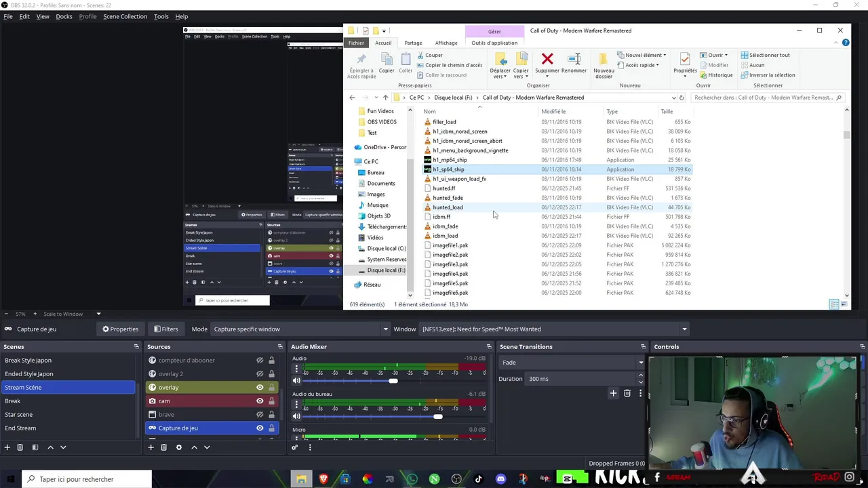Click the Supprimer red X icon in Explorer
Screen dimensions: 868x488
547,59
